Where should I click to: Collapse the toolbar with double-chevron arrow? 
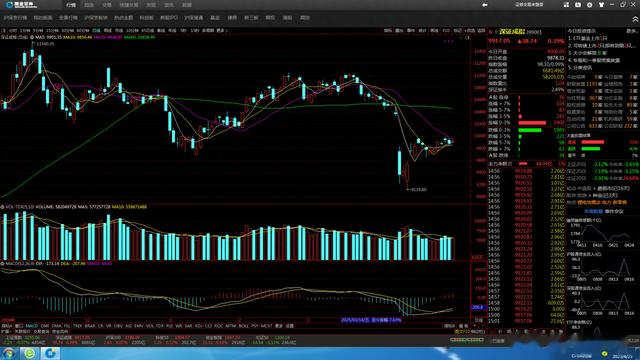click(635, 19)
